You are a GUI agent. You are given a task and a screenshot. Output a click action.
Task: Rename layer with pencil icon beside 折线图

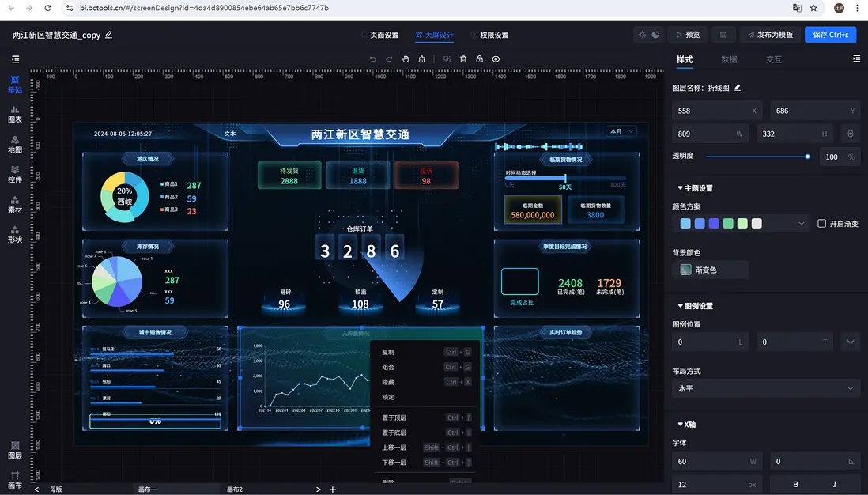[738, 88]
